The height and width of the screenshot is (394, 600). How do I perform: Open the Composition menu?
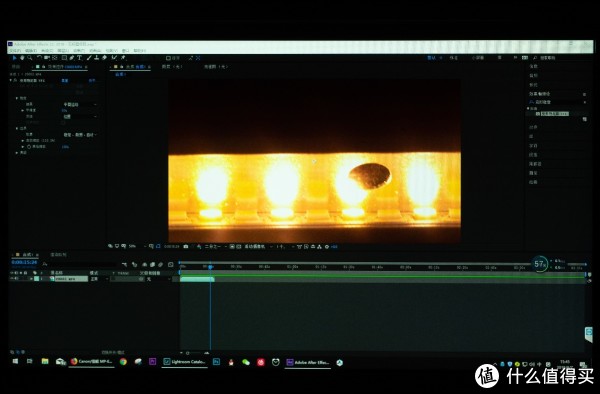pos(47,50)
